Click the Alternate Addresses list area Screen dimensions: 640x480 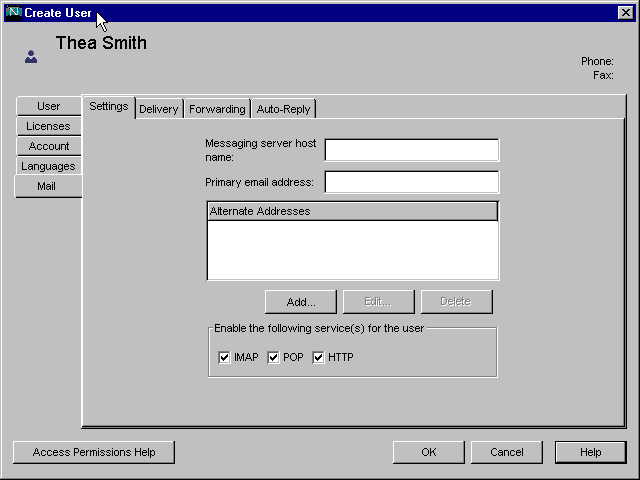[353, 250]
